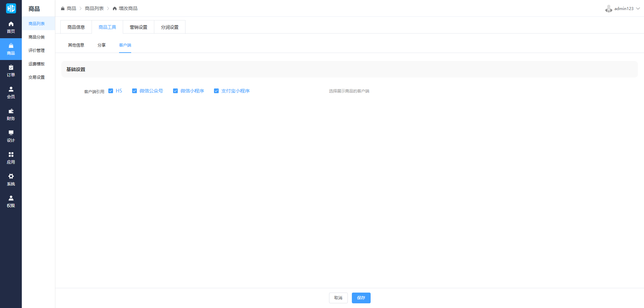Select the 权限 permissions user icon

11,198
